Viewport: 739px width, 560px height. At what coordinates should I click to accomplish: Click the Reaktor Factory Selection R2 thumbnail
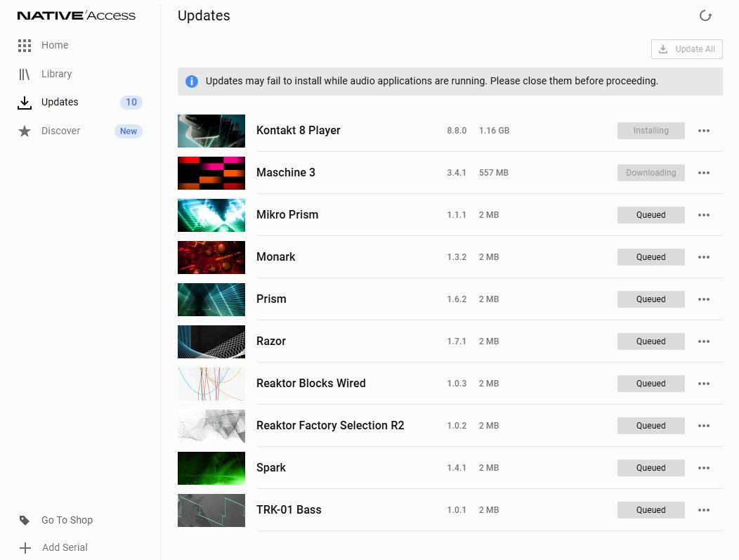point(211,426)
